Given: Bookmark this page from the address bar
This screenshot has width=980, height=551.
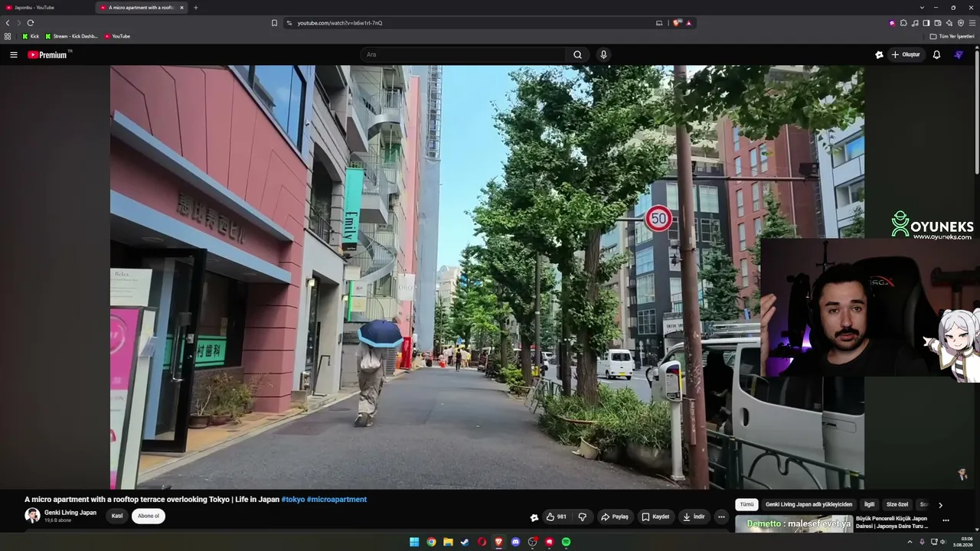Looking at the screenshot, I should [x=274, y=23].
